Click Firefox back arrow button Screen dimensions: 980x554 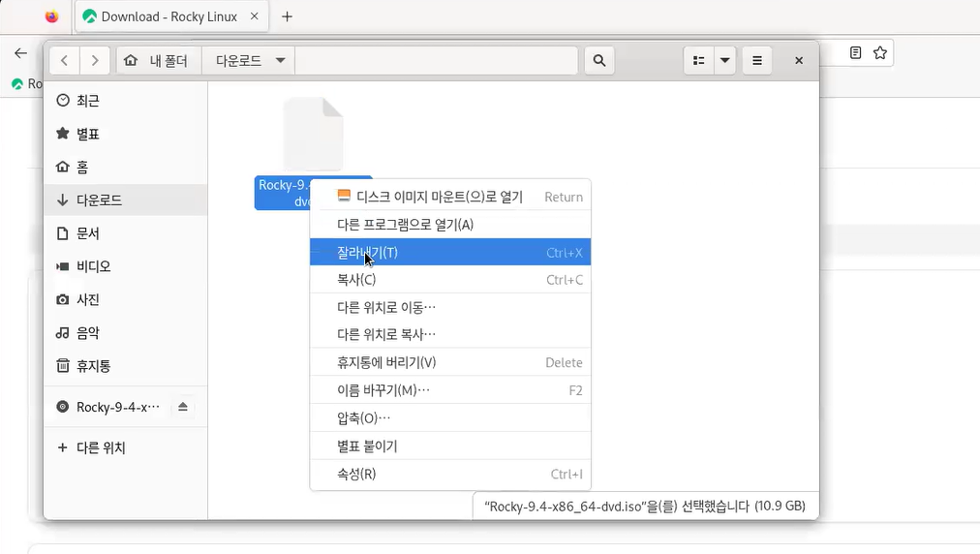point(20,53)
